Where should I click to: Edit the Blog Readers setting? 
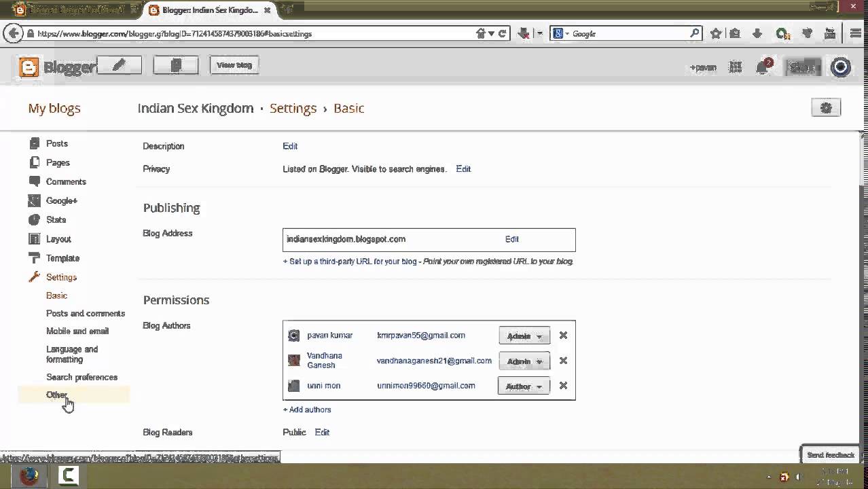coord(322,432)
